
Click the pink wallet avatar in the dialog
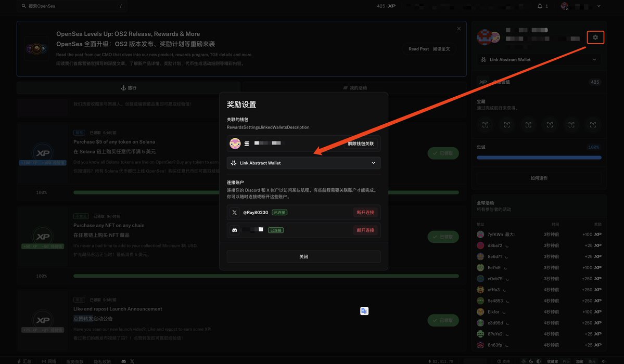tap(235, 144)
